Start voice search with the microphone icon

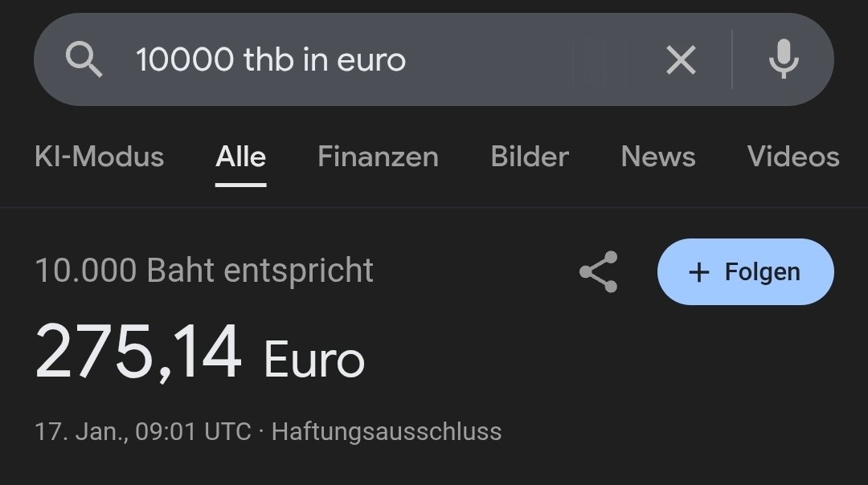tap(783, 59)
